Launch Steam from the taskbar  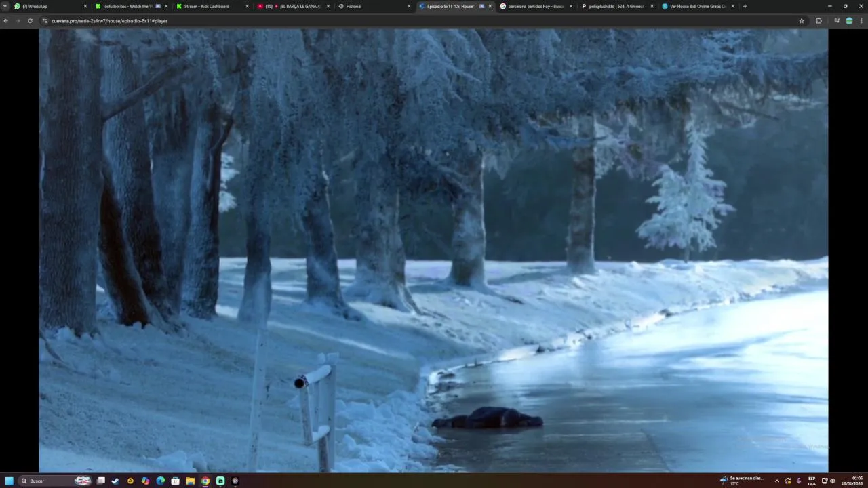(115, 481)
